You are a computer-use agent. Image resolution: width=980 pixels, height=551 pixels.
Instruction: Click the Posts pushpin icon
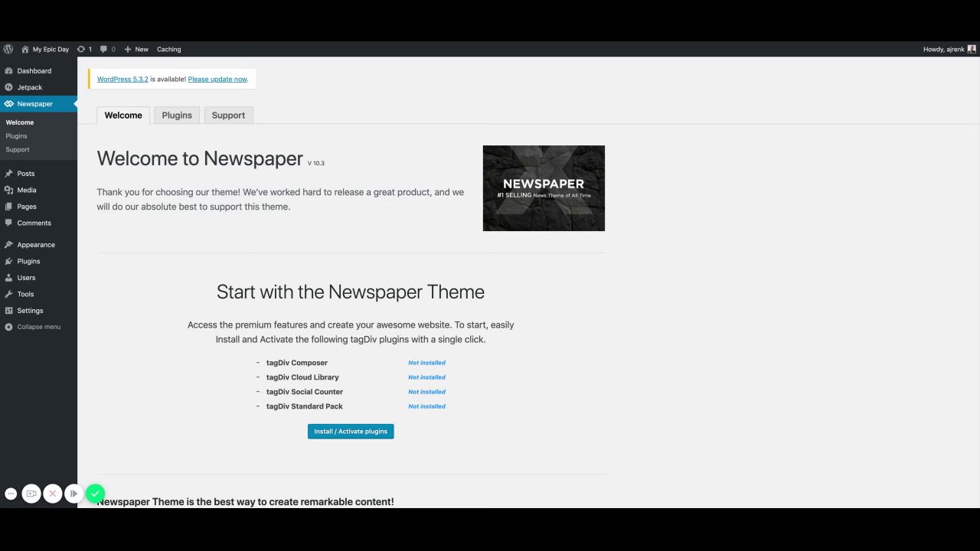coord(8,174)
